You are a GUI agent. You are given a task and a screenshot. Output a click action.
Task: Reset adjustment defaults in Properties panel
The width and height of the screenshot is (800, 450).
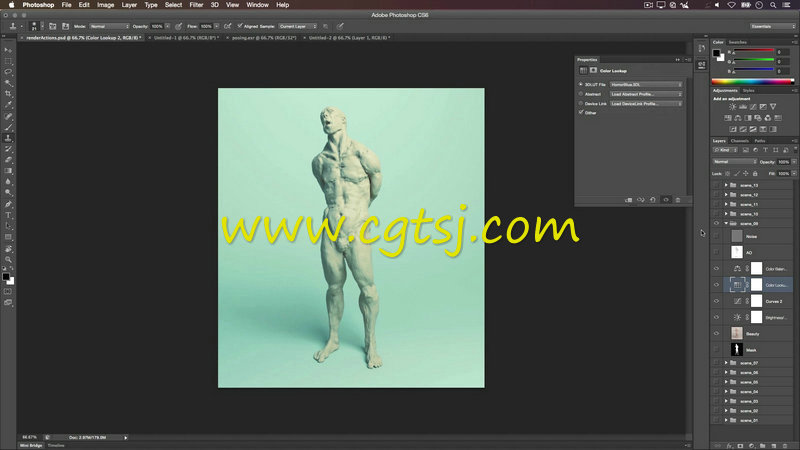click(653, 200)
